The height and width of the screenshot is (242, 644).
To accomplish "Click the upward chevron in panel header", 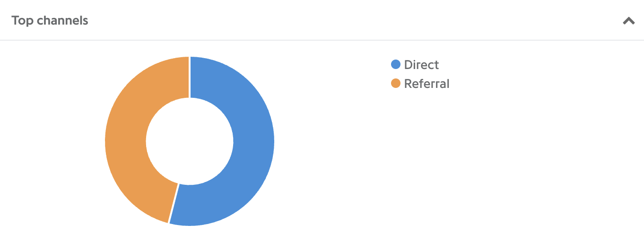I will click(x=628, y=21).
